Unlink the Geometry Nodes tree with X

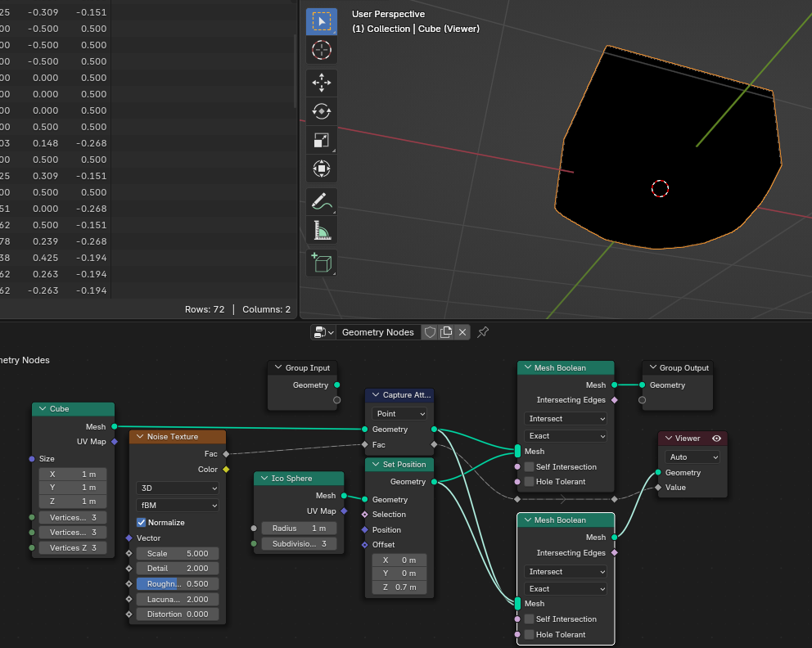(462, 332)
